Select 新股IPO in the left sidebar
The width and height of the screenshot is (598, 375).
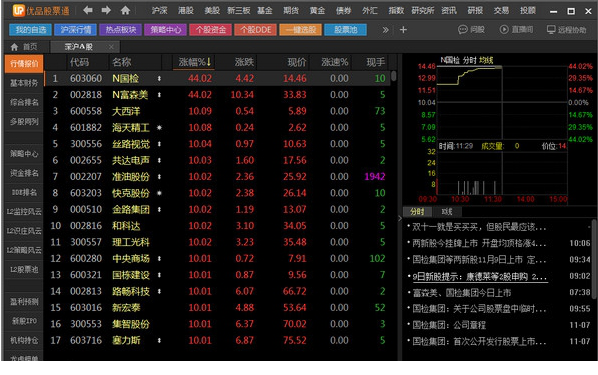point(24,321)
